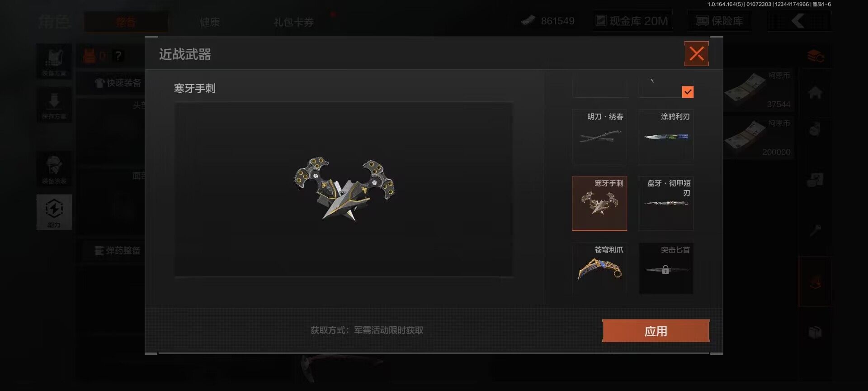Viewport: 868px width, 391px height.
Task: Click the home icon in right sidebar
Action: tap(815, 93)
